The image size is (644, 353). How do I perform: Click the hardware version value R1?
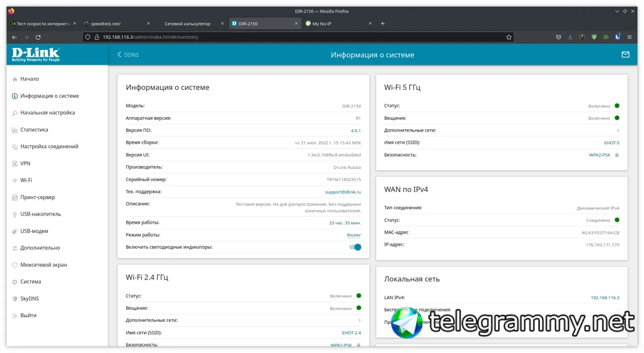[x=358, y=119]
